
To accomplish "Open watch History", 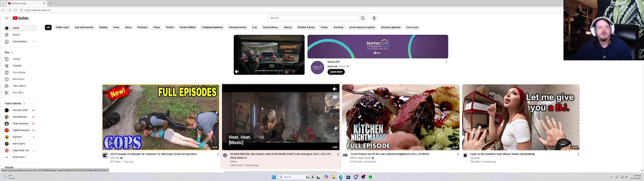I will (x=20, y=59).
